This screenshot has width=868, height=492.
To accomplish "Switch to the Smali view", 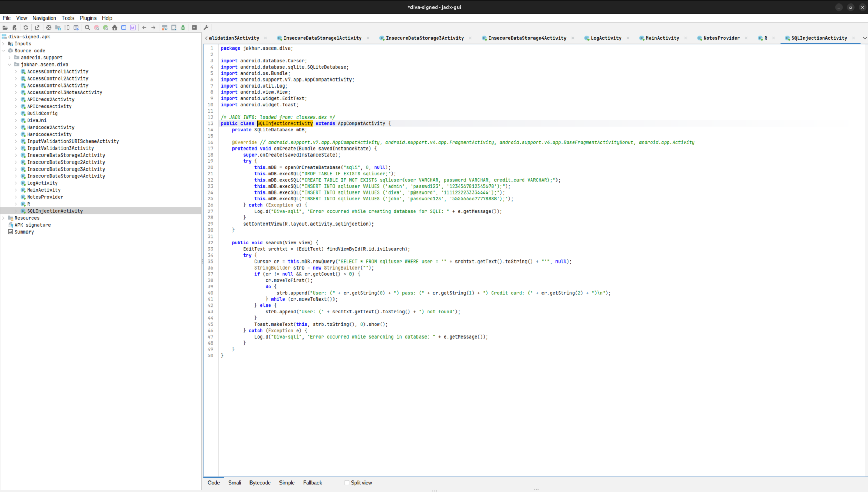I will coord(235,483).
